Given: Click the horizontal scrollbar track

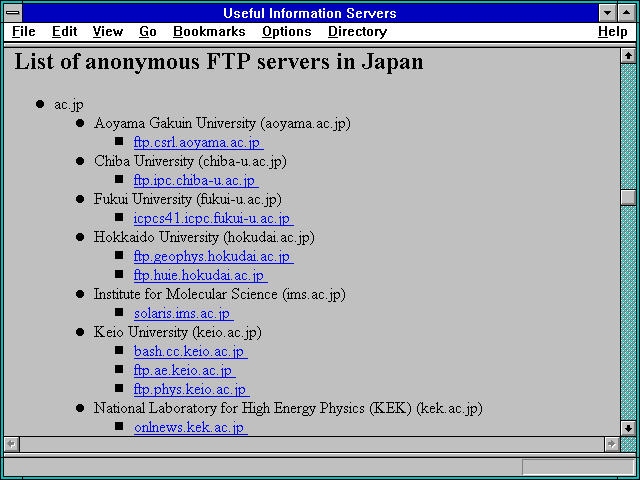Looking at the screenshot, I should click(x=312, y=444).
